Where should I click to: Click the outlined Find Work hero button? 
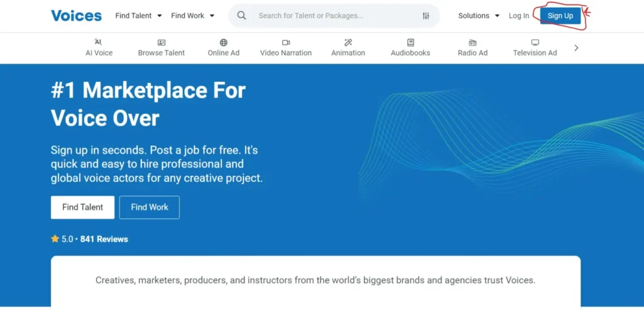coord(150,208)
